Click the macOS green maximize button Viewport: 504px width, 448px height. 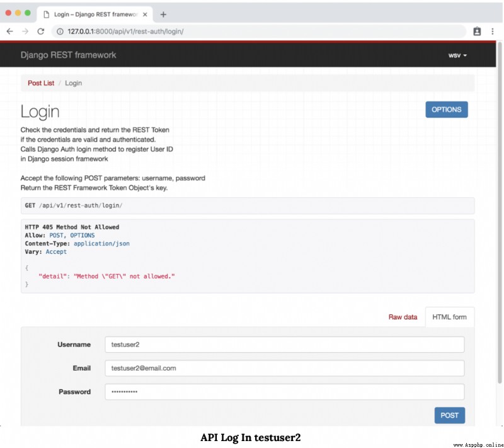[28, 13]
